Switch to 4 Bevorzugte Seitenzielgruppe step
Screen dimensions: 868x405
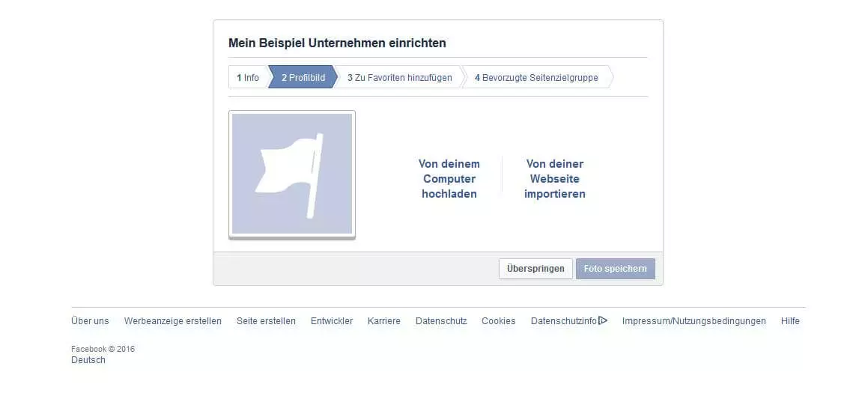point(536,78)
